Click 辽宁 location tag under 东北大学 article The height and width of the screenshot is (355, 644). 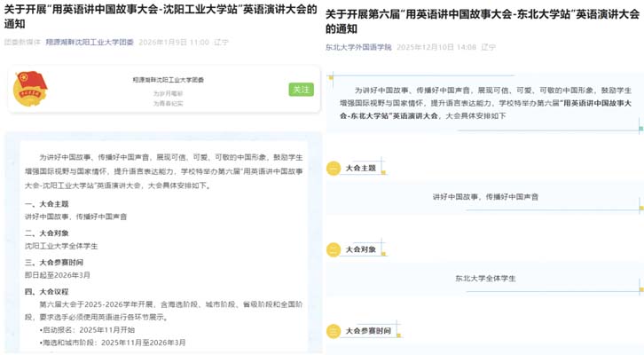489,46
